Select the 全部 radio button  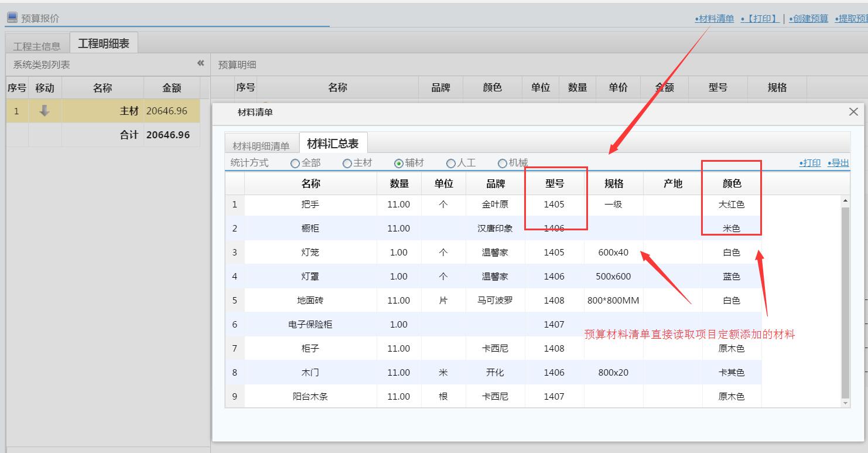pyautogui.click(x=295, y=164)
